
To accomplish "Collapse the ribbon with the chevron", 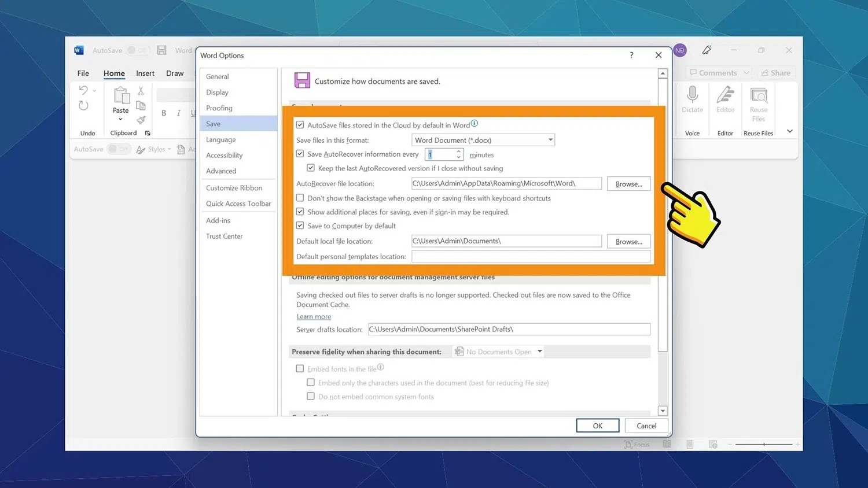I will point(790,132).
